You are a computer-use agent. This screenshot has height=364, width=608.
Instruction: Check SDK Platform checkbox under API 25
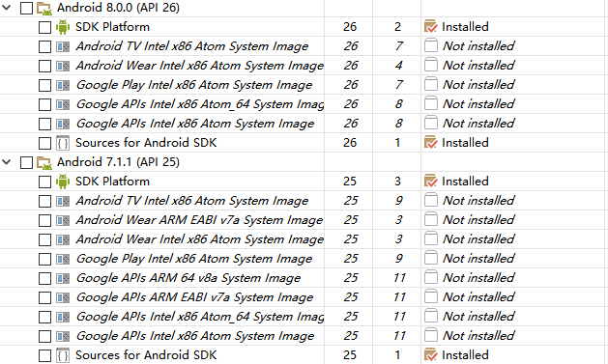click(x=45, y=182)
